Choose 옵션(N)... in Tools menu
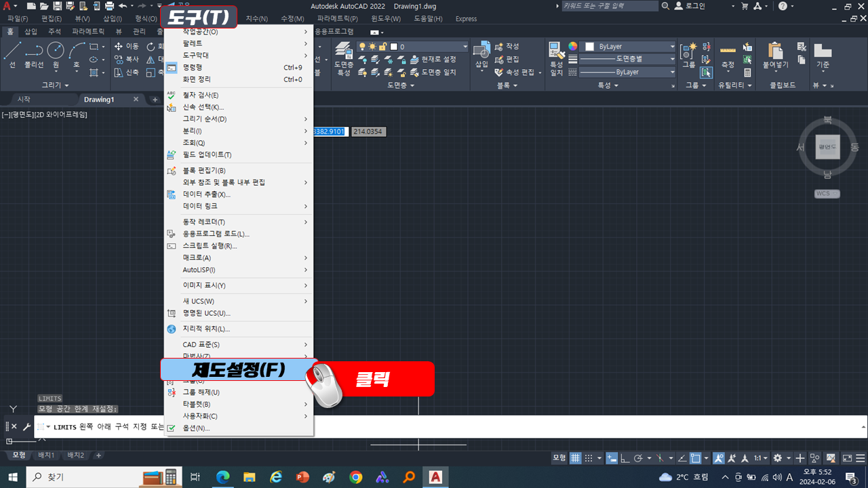Image resolution: width=868 pixels, height=488 pixels. (x=239, y=428)
